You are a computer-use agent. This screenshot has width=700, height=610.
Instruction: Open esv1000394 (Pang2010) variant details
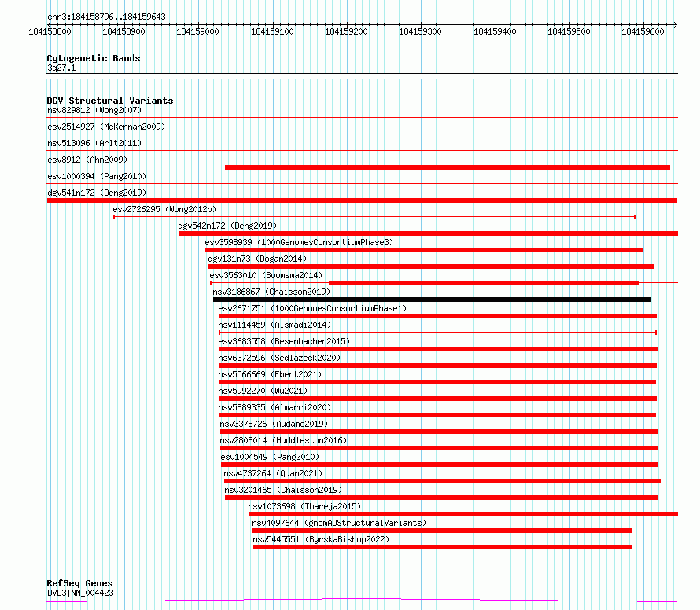tap(97, 176)
